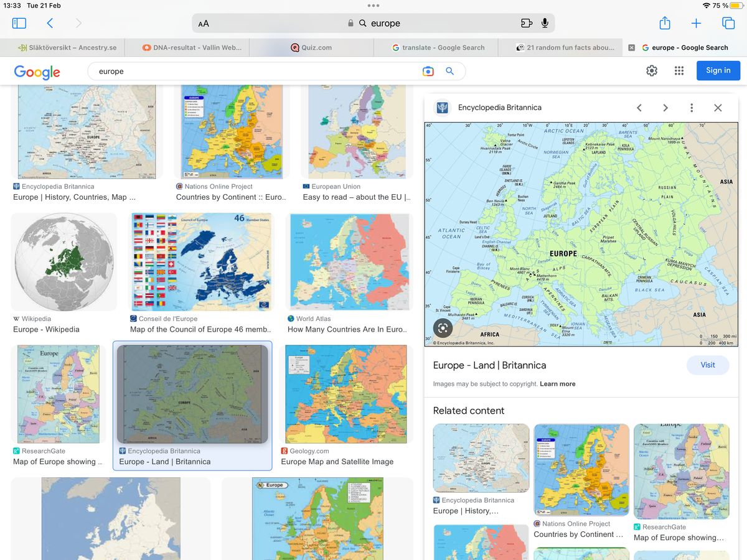Open the Safari share sheet

tap(665, 23)
